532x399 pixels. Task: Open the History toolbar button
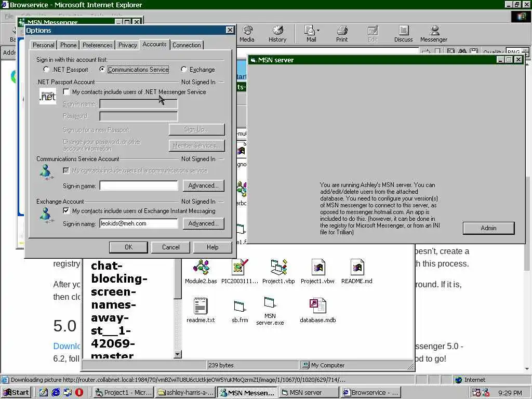(277, 34)
